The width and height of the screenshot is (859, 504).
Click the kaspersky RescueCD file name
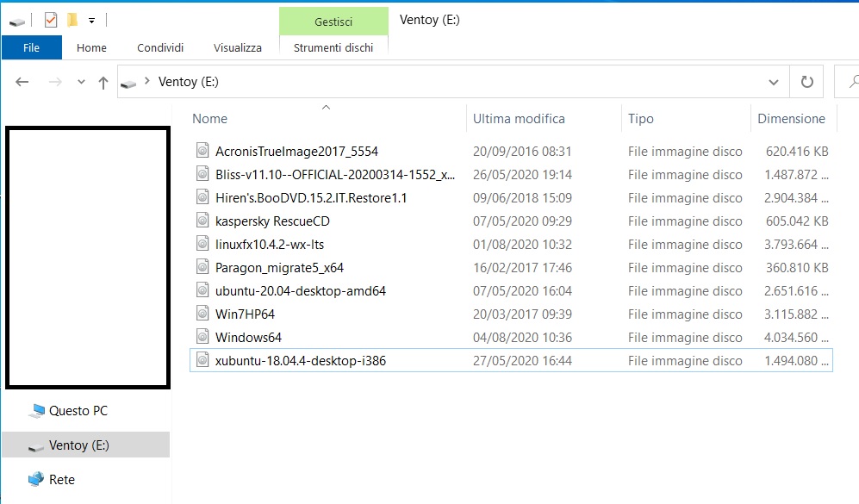[x=272, y=221]
